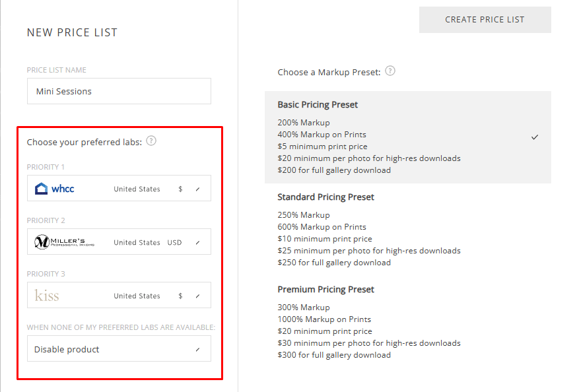This screenshot has height=392, width=577.
Task: Click help icon next to Markup Preset
Action: 390,71
